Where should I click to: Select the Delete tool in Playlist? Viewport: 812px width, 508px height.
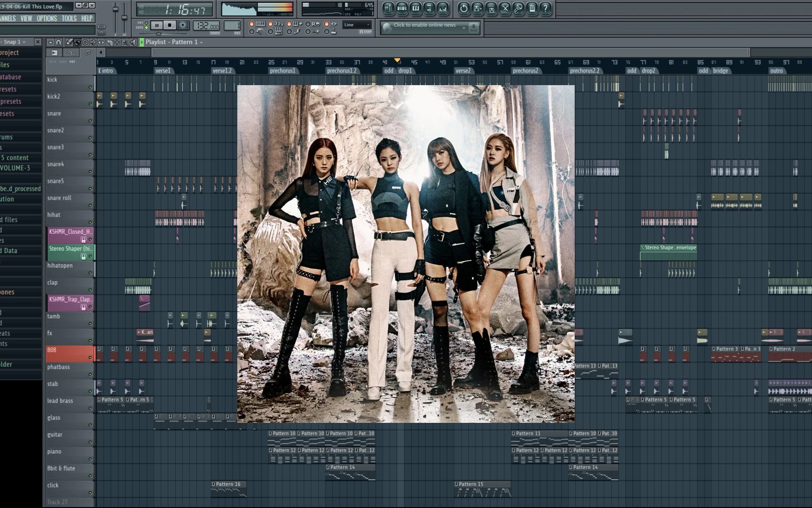(x=85, y=42)
